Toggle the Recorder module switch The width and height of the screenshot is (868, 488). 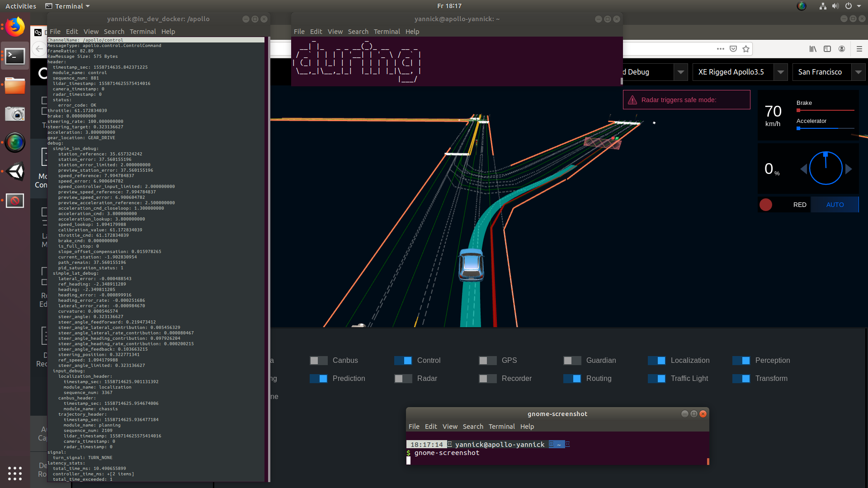coord(487,379)
